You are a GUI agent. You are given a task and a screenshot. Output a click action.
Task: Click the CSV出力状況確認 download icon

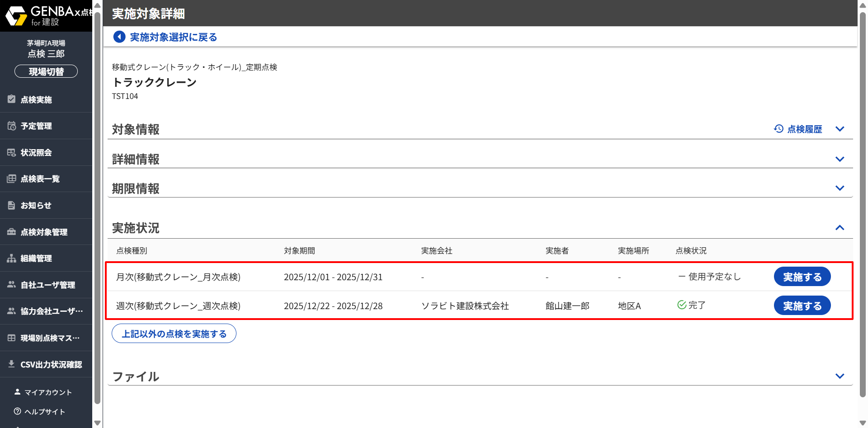pos(12,364)
